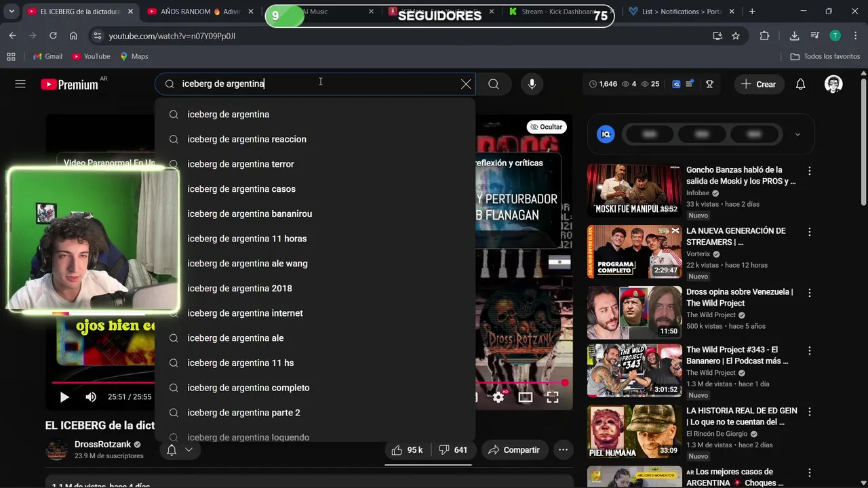The width and height of the screenshot is (868, 488).
Task: Select suggestion "iceberg de argentina parte 2"
Action: coord(315,413)
